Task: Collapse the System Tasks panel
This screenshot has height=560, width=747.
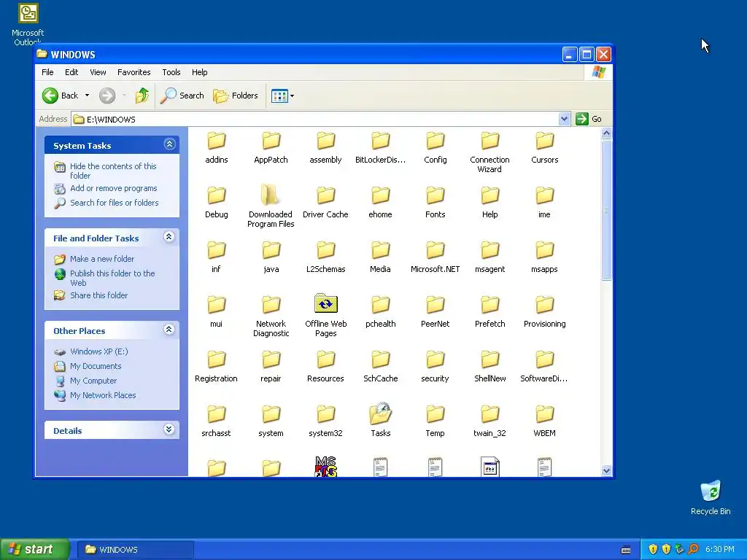Action: tap(169, 144)
